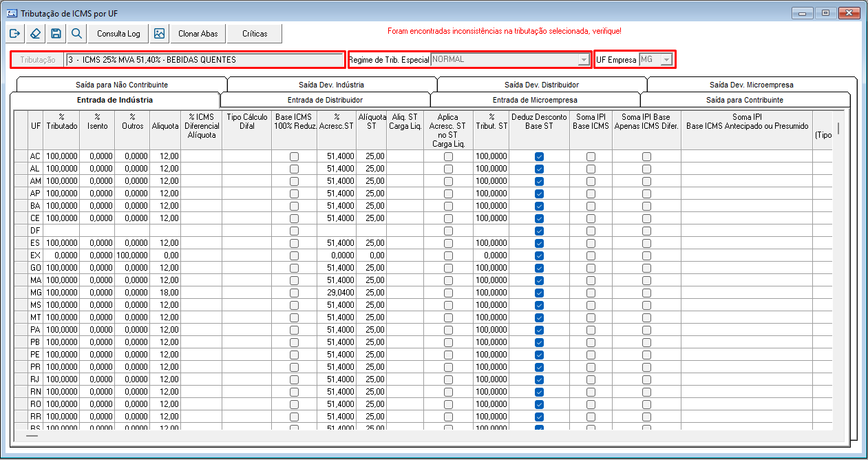
Task: Toggle Deduz Desconto Base ST for EX row
Action: coord(539,255)
